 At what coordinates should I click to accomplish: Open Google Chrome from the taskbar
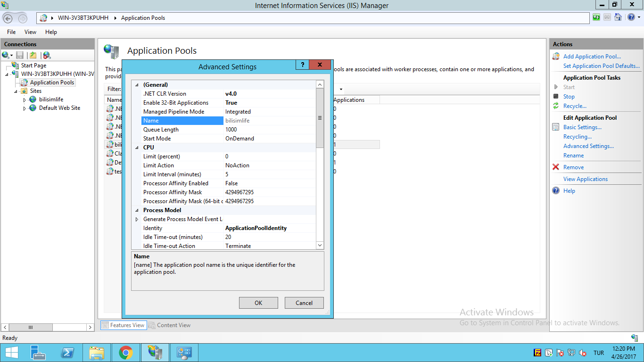tap(125, 353)
